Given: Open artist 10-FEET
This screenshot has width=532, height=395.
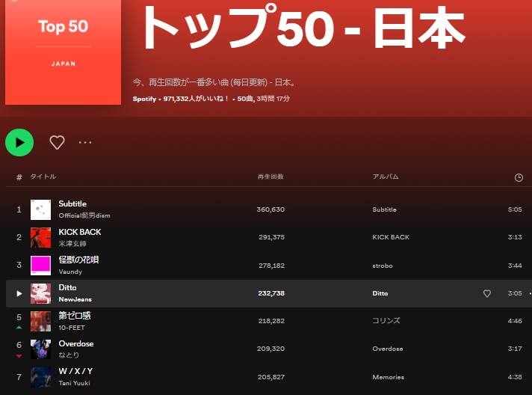Looking at the screenshot, I should click(72, 328).
